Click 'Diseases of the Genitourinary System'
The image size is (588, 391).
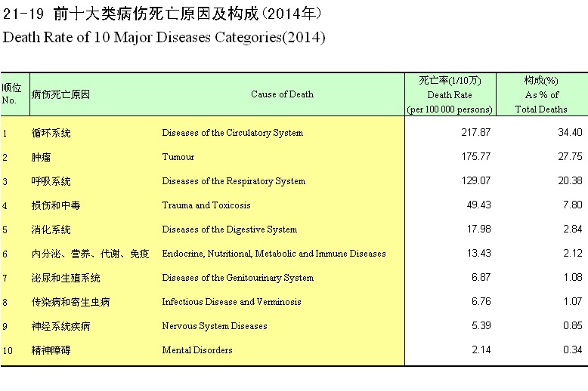pyautogui.click(x=238, y=278)
